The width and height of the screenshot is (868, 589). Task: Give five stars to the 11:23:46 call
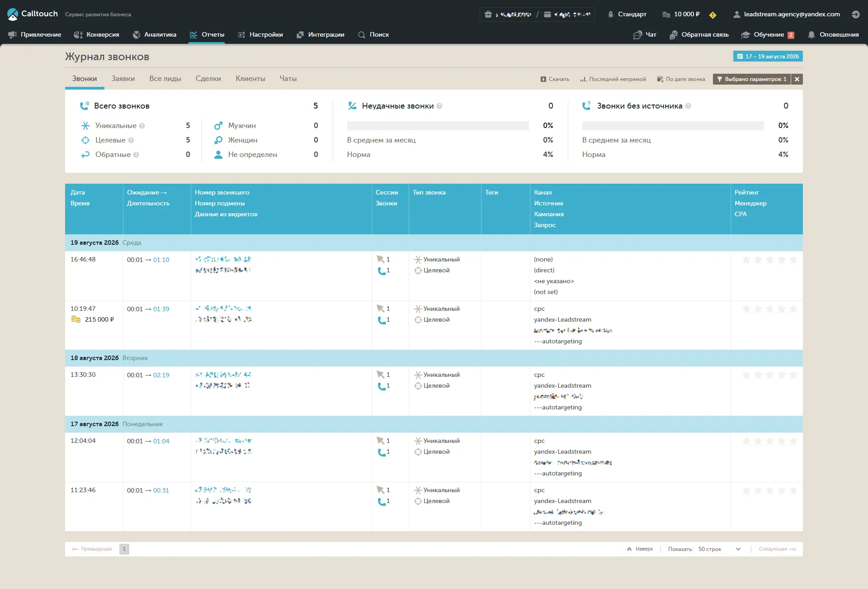[x=793, y=490]
